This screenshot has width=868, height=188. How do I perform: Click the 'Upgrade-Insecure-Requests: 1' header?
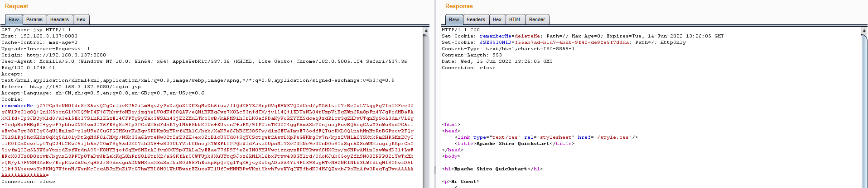coord(46,49)
